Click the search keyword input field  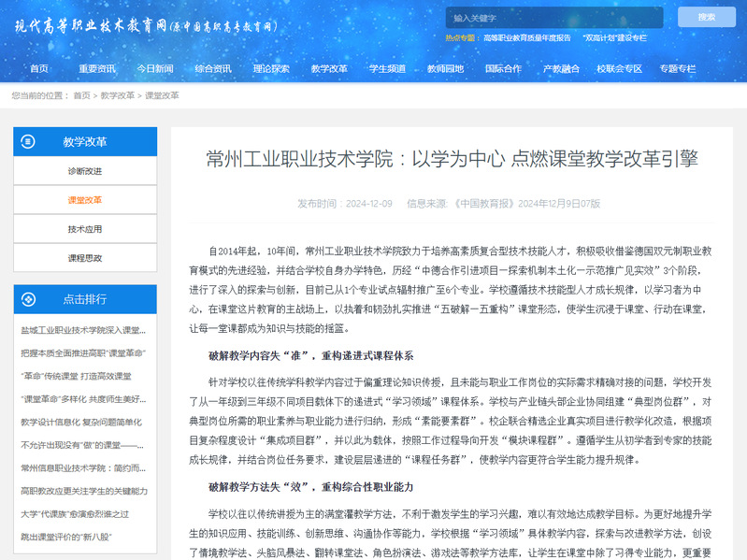click(x=553, y=18)
